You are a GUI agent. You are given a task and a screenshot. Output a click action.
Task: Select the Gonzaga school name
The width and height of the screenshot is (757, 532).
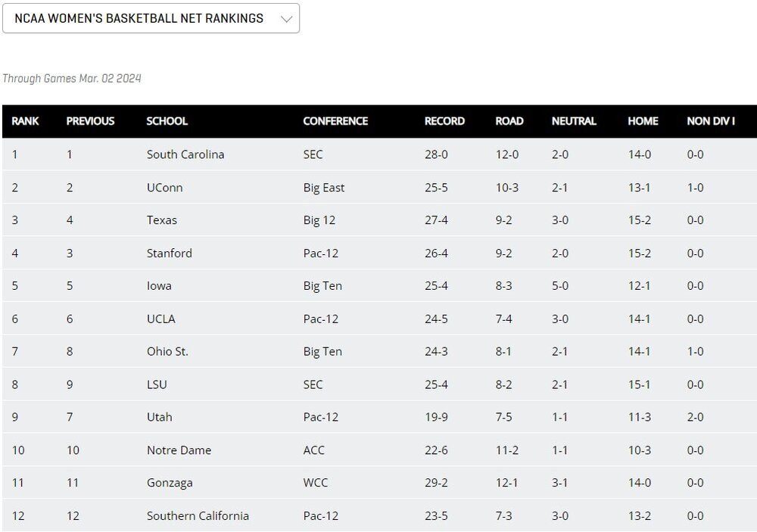tap(170, 483)
